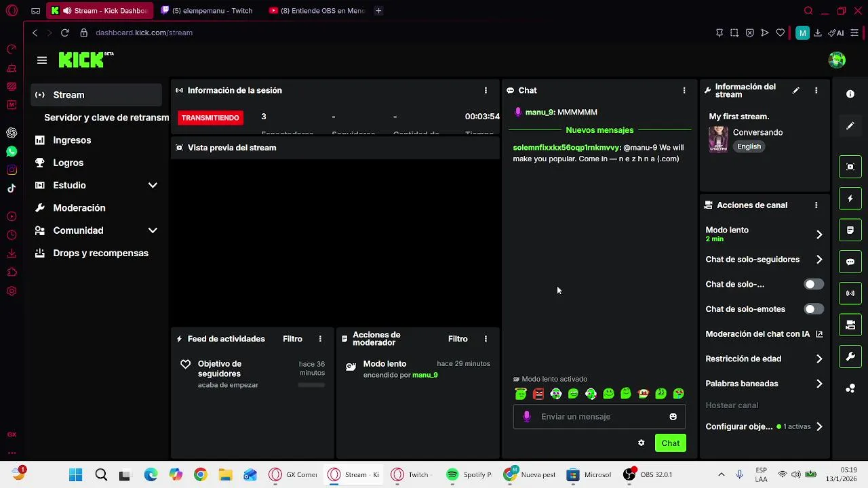Open Acciones de canal three-dot menu
Screen dimensions: 868x488
[x=816, y=205]
